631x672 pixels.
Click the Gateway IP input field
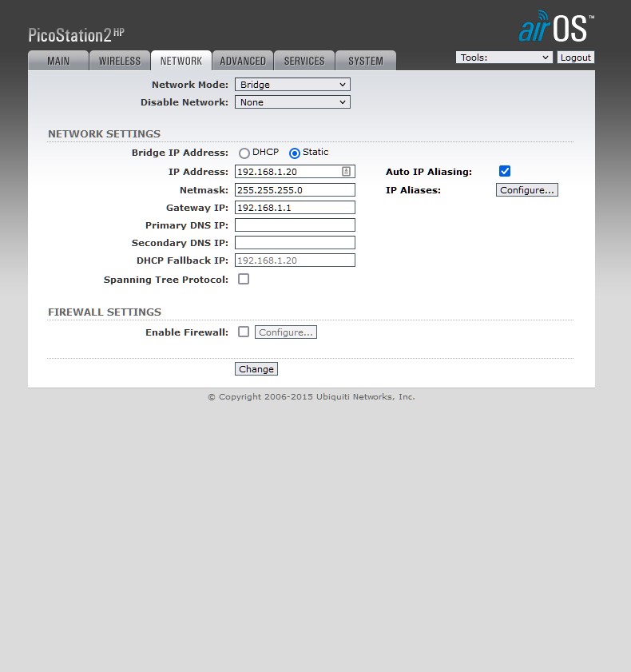(x=295, y=208)
